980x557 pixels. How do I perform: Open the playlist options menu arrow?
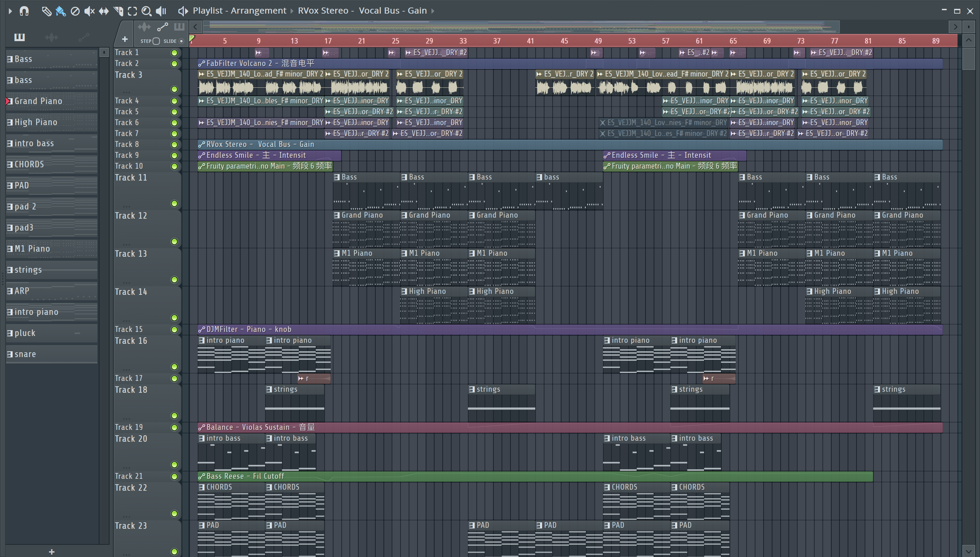point(10,11)
